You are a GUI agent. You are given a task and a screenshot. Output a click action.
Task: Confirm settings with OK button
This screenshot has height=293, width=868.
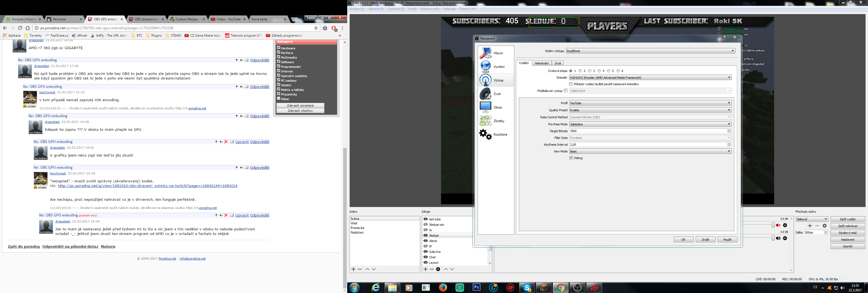pyautogui.click(x=683, y=239)
